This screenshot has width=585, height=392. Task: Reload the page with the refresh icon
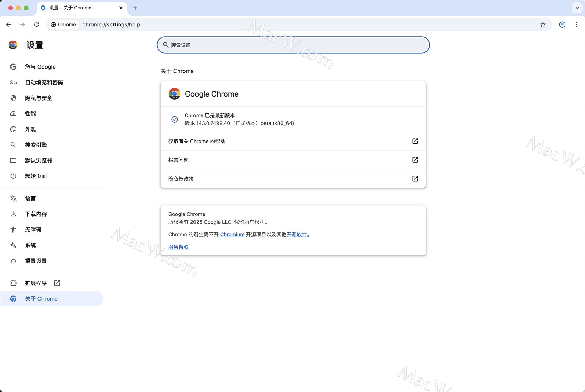tap(37, 25)
